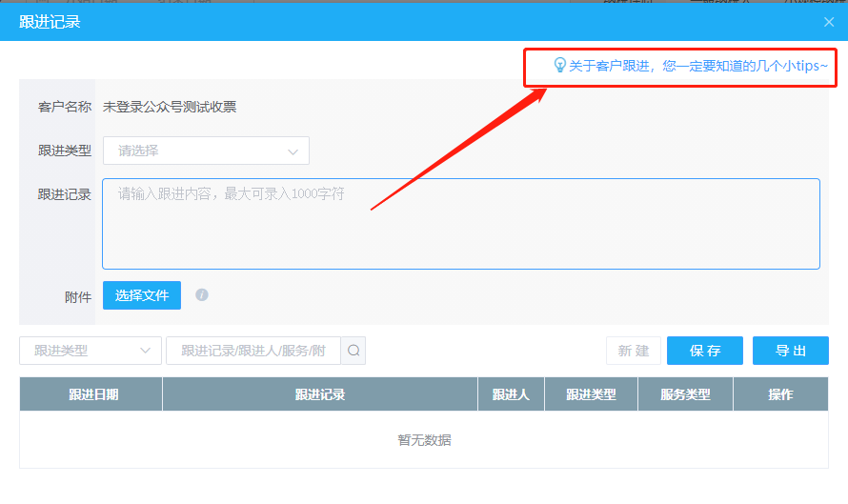Click the 附件 field label
Image resolution: width=848 pixels, height=504 pixels.
click(x=78, y=297)
